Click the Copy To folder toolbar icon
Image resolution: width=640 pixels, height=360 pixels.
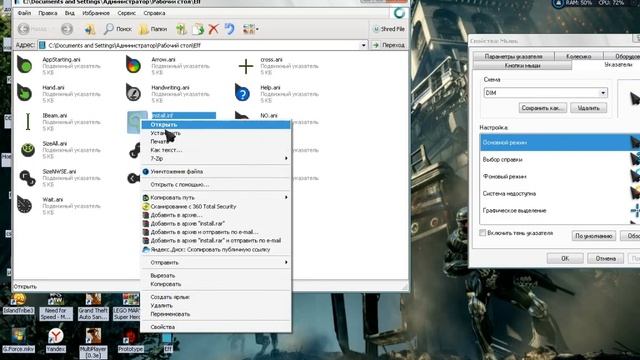pyautogui.click(x=198, y=29)
